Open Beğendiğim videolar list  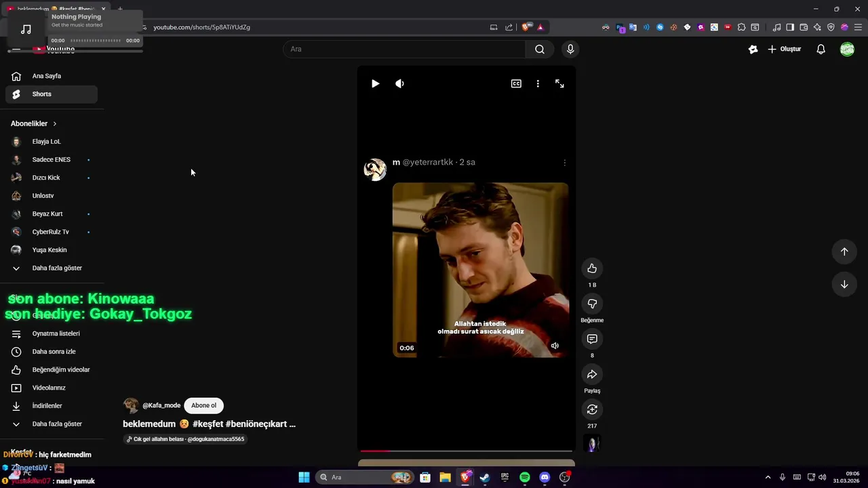pos(52,369)
